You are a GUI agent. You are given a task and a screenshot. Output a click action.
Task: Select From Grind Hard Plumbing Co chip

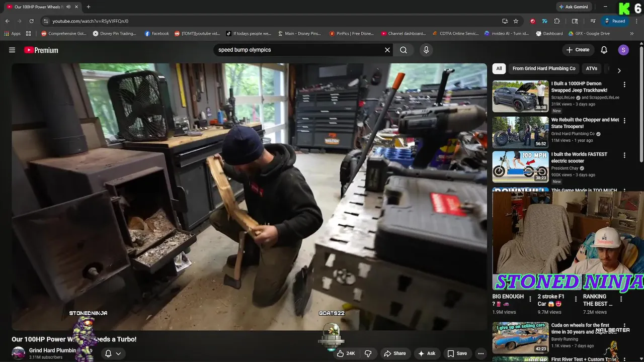544,68
